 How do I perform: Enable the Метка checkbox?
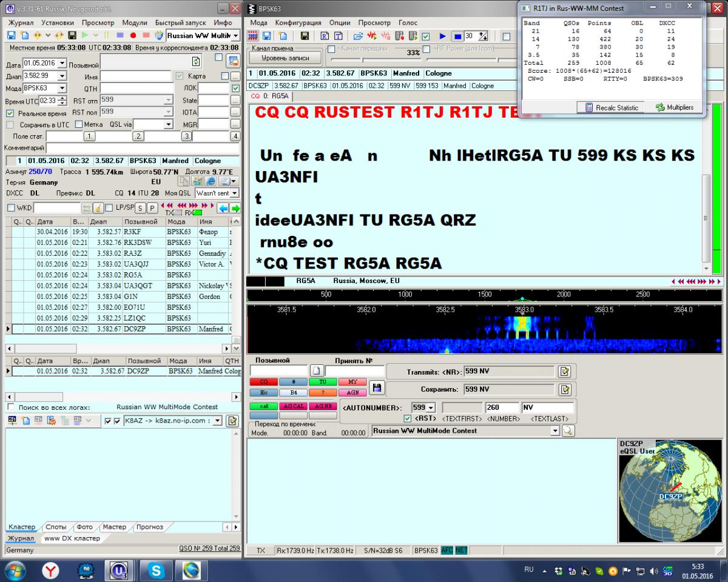tap(79, 124)
